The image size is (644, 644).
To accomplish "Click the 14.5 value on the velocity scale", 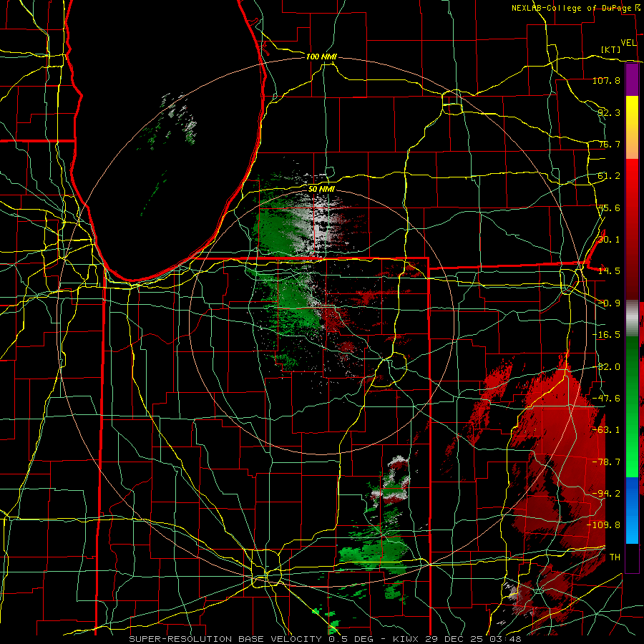I will 609,271.
